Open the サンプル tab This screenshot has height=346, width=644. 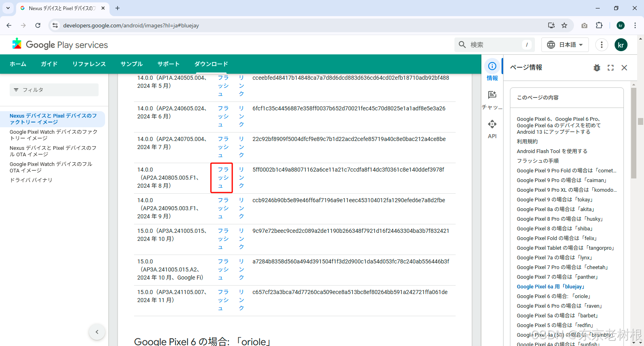[132, 64]
